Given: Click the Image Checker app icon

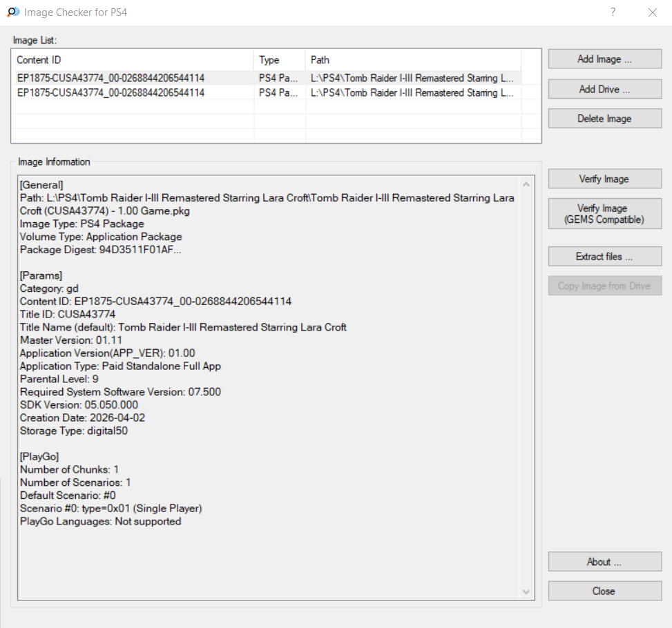Looking at the screenshot, I should (x=13, y=12).
